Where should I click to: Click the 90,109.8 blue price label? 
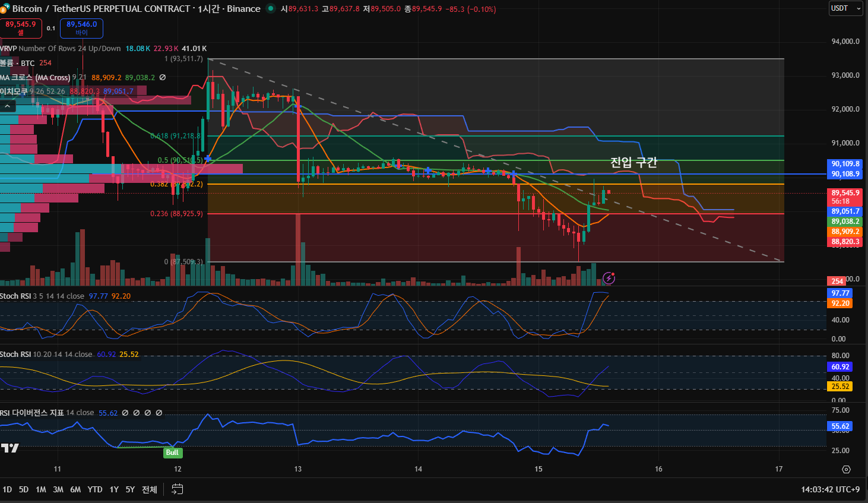(x=845, y=164)
